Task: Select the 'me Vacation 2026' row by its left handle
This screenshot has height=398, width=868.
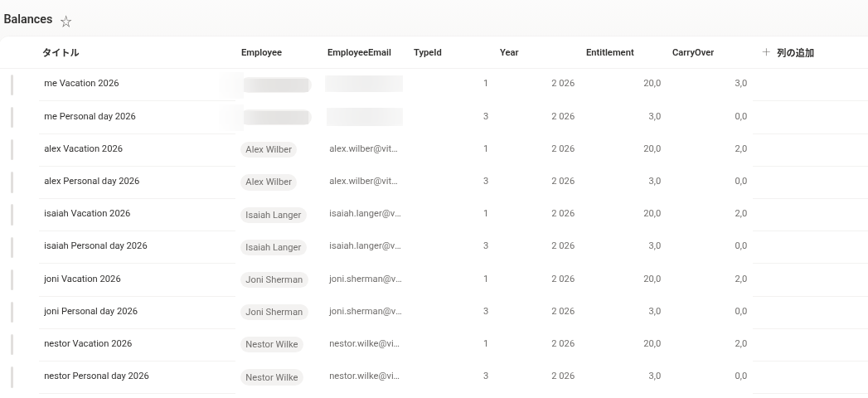Action: pyautogui.click(x=12, y=85)
